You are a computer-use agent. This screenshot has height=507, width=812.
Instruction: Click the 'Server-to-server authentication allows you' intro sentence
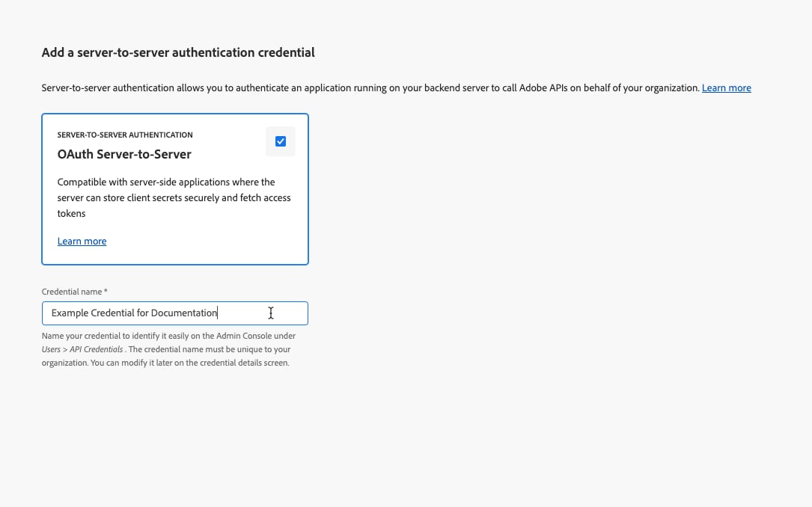tap(370, 88)
